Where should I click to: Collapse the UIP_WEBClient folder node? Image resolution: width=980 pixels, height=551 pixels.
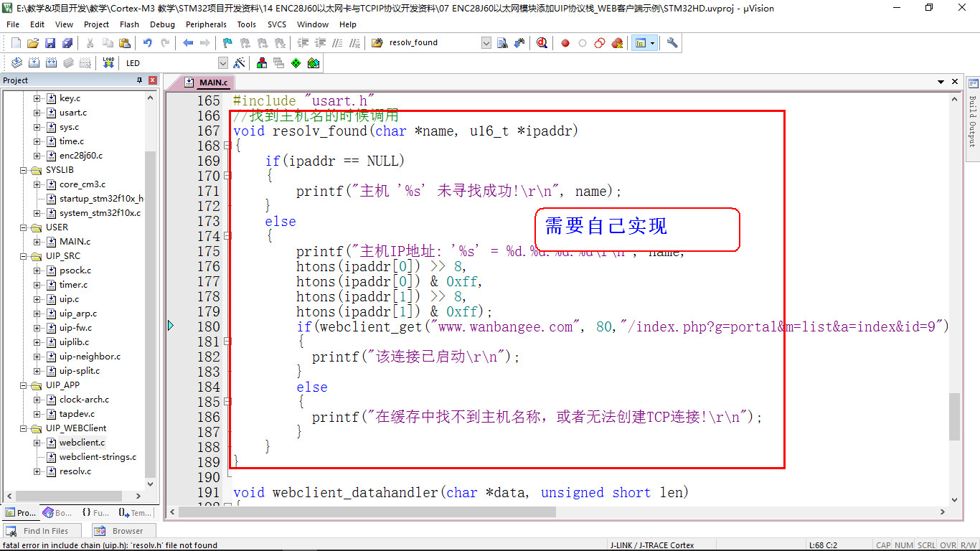[24, 428]
